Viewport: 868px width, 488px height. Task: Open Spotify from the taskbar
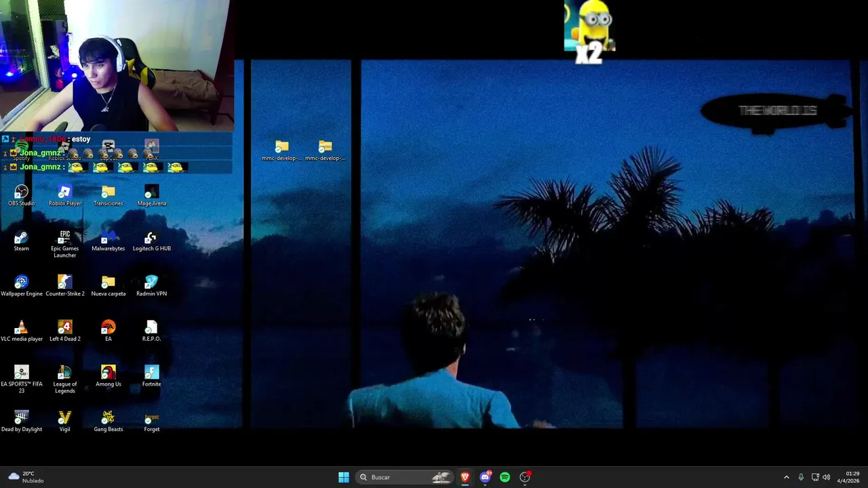505,477
